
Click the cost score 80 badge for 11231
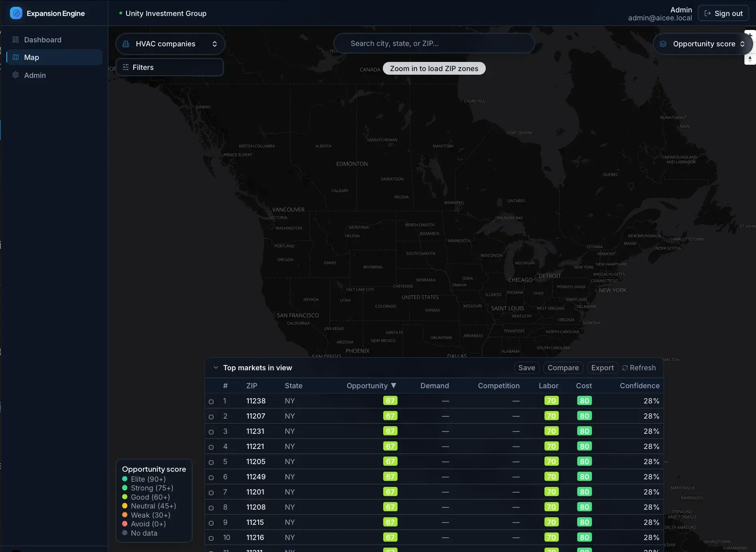584,431
